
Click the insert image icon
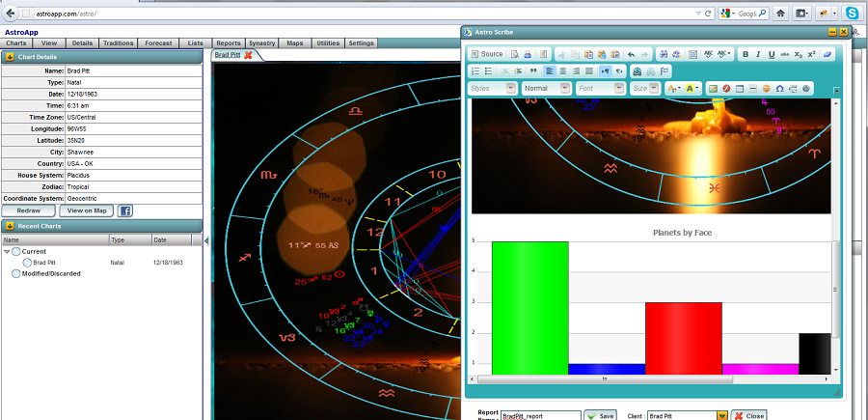[x=713, y=88]
